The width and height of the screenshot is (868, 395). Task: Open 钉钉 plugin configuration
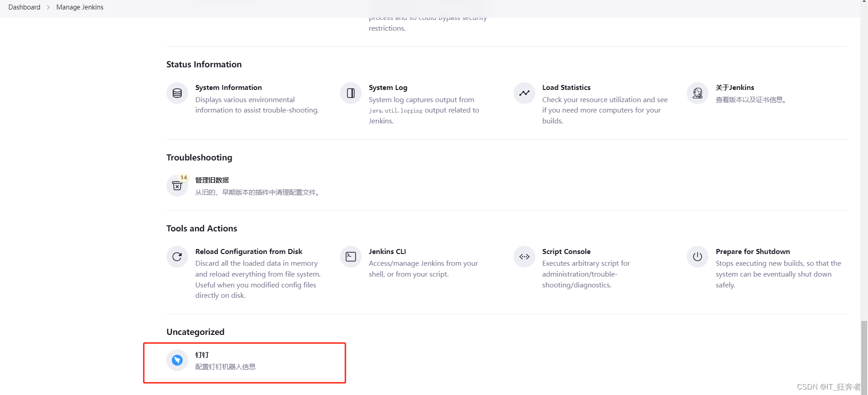click(202, 355)
